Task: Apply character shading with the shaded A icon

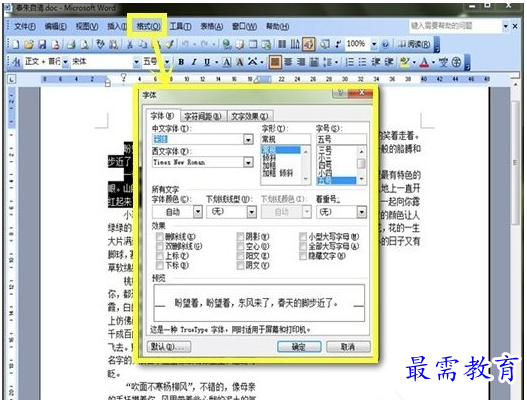Action: pos(240,62)
